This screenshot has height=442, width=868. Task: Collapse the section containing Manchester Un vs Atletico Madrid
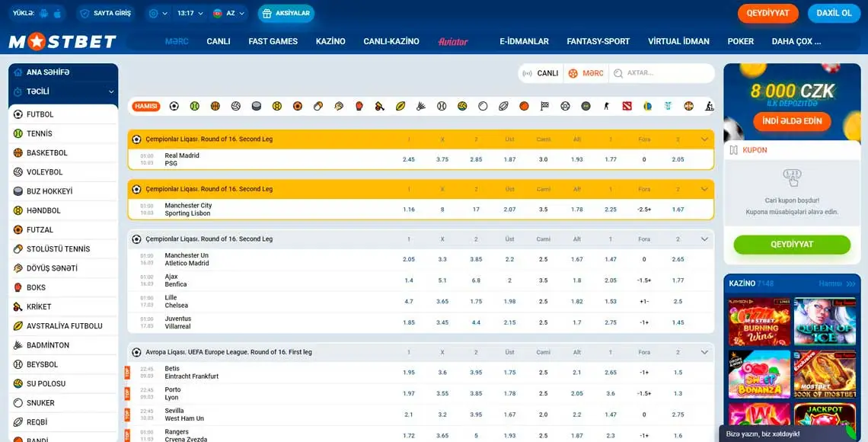[x=705, y=239]
